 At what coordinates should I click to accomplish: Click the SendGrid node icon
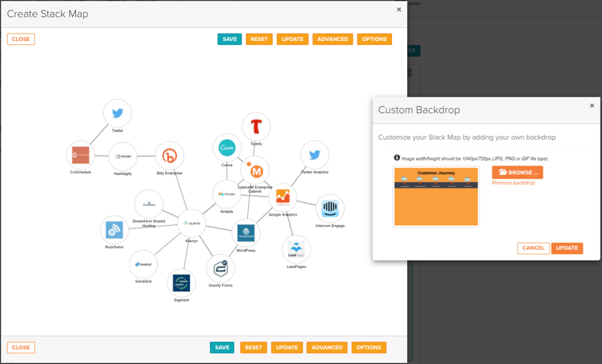click(143, 264)
